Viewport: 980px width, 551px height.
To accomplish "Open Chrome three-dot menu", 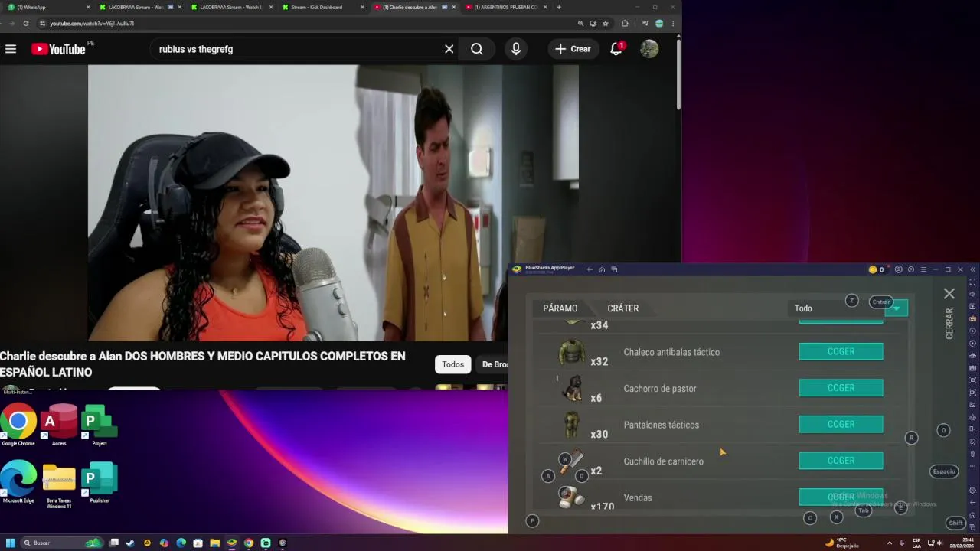I will (x=673, y=24).
